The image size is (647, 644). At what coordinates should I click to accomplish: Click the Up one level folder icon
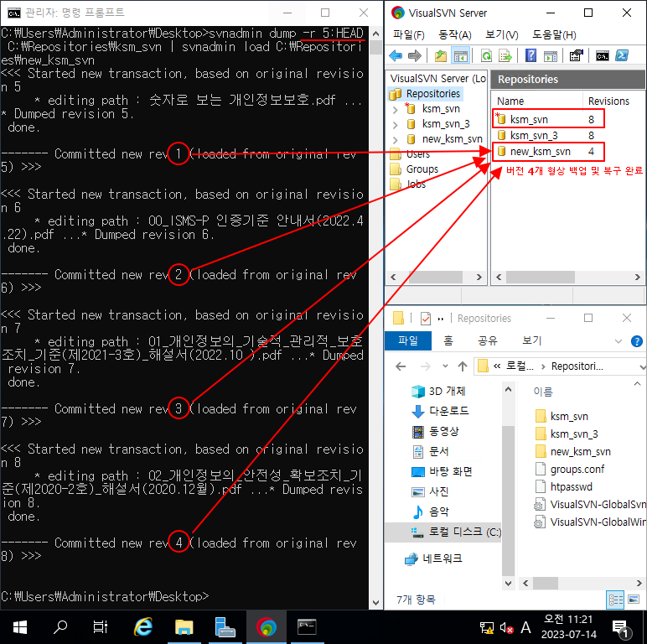(441, 55)
